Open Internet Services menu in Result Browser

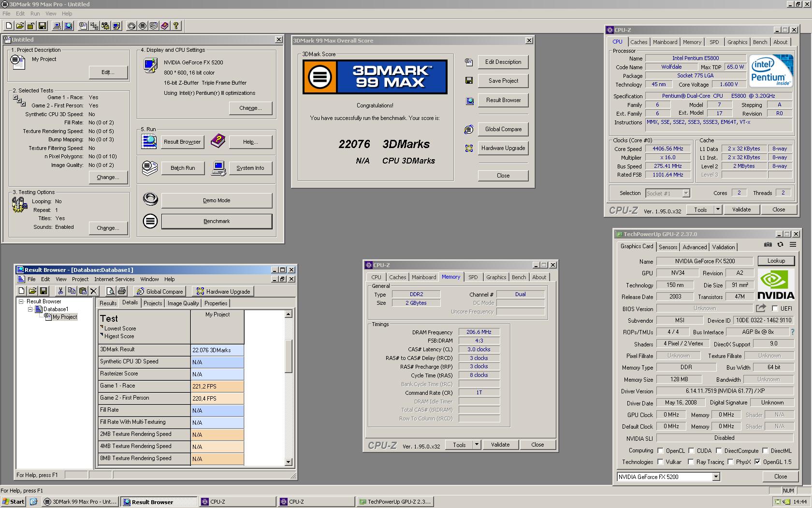coord(115,279)
